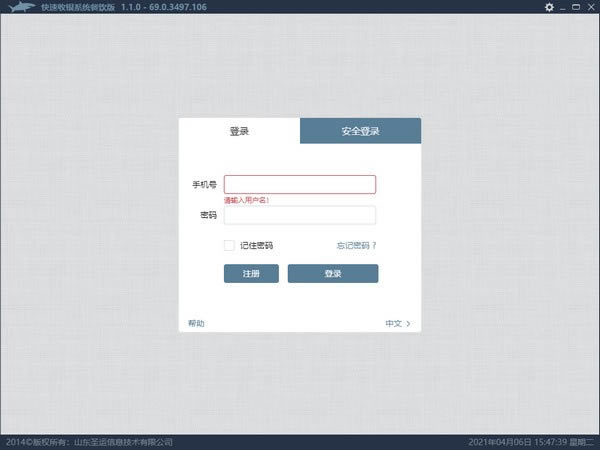
Task: Click the chevron arrow beside 中文
Action: (408, 323)
